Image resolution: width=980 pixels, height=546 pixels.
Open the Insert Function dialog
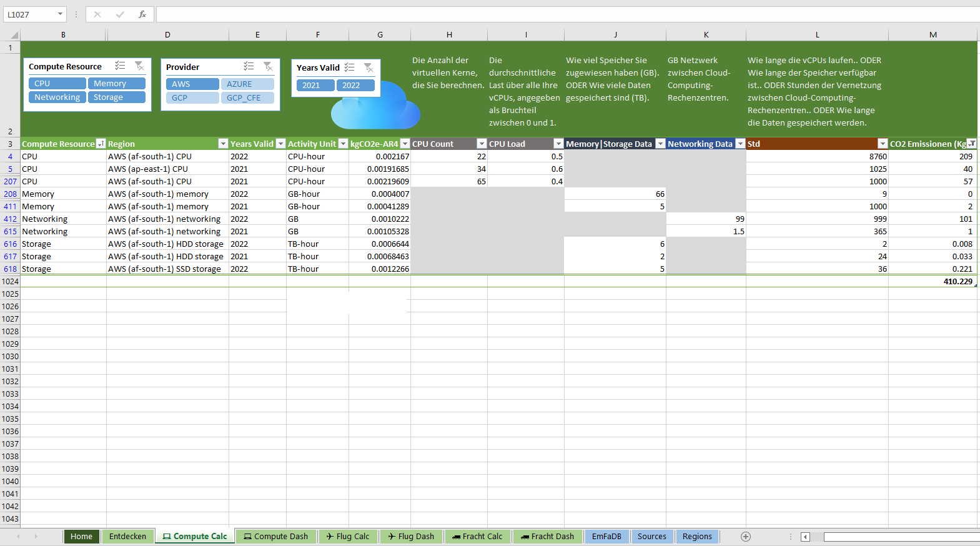tap(142, 14)
